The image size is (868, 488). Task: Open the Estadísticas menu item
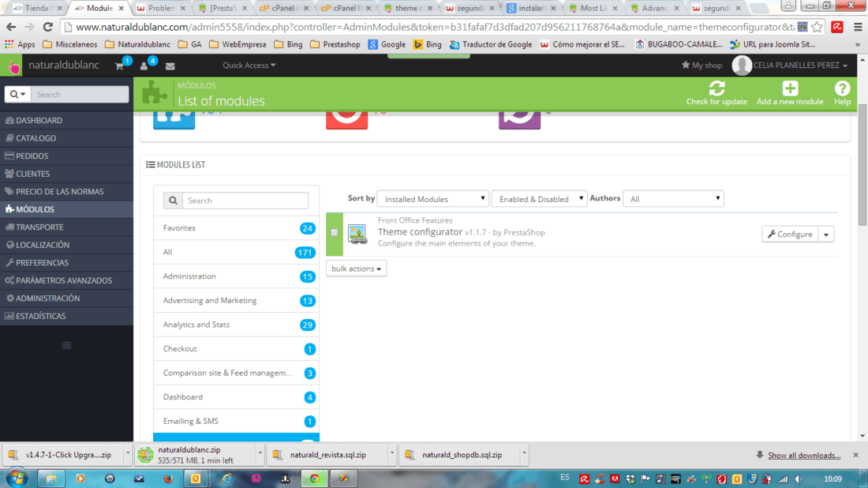point(66,316)
